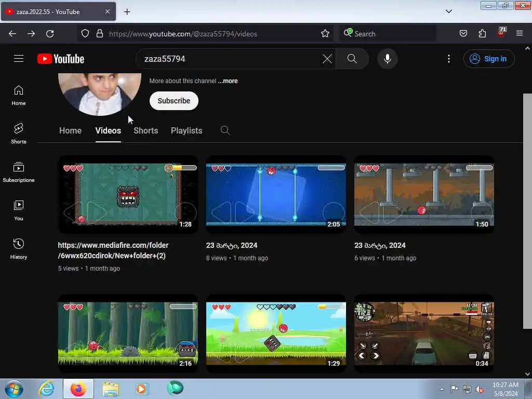Open Shorts in the left sidebar

[19, 134]
